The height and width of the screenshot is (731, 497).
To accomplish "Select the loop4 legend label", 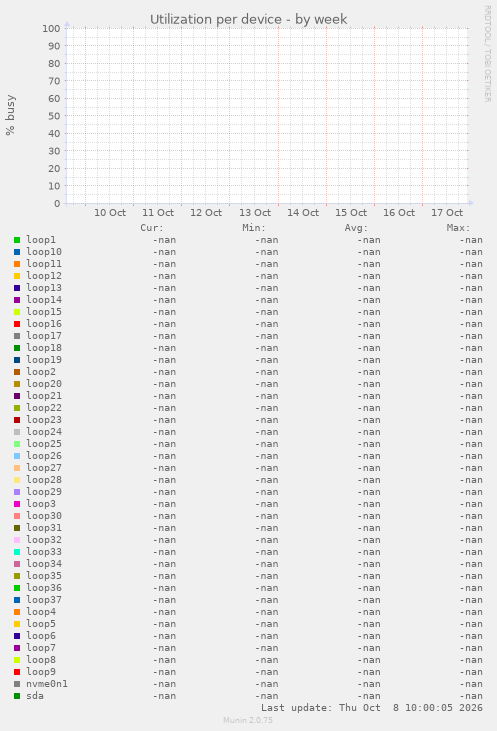I will click(x=41, y=612).
